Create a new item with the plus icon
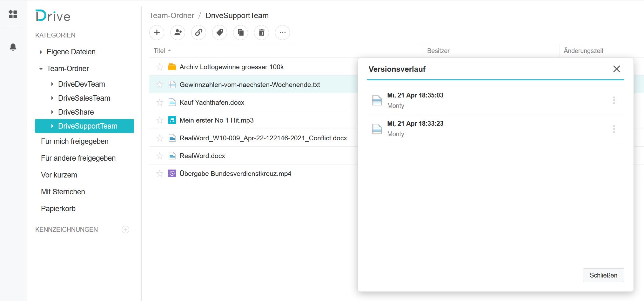The width and height of the screenshot is (644, 301). point(157,32)
